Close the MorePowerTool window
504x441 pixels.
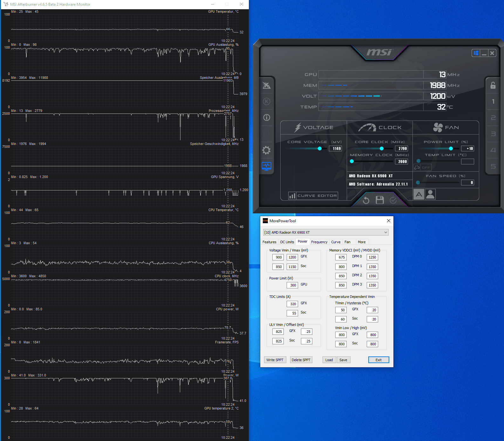click(x=389, y=221)
